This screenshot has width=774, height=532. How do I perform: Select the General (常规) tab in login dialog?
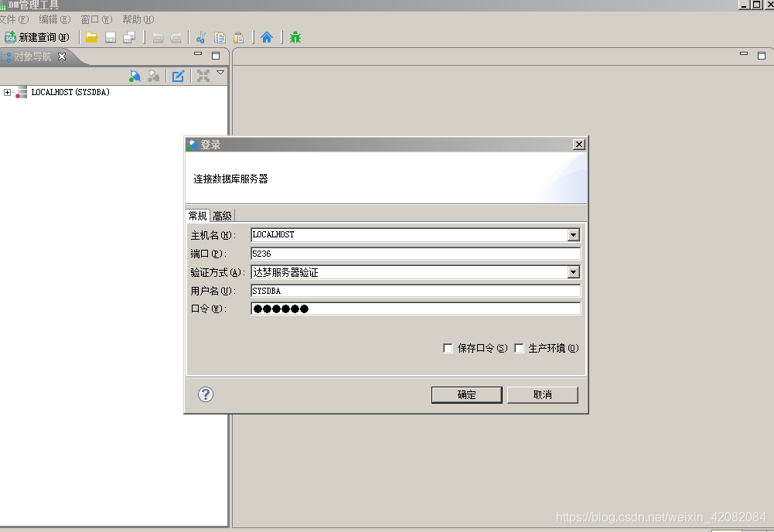(x=198, y=216)
